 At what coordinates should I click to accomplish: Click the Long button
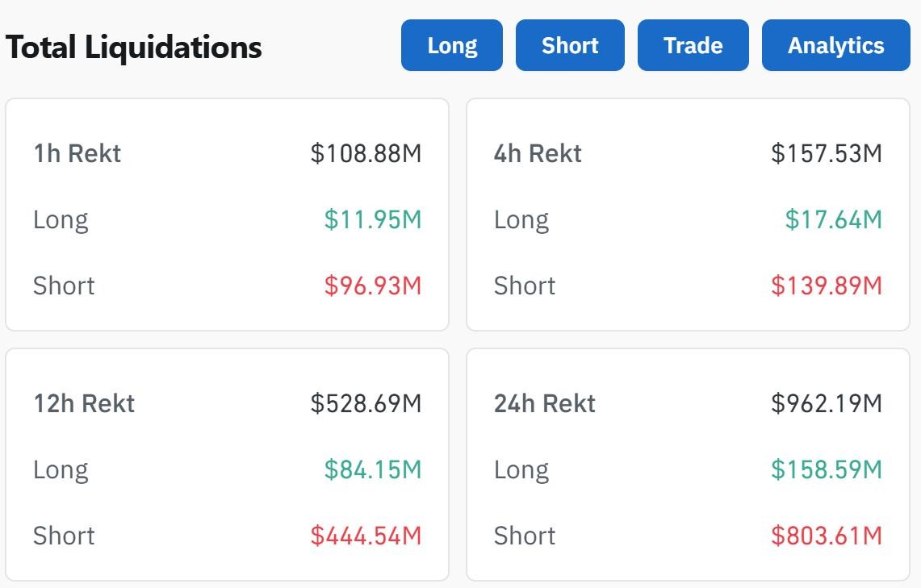click(452, 46)
